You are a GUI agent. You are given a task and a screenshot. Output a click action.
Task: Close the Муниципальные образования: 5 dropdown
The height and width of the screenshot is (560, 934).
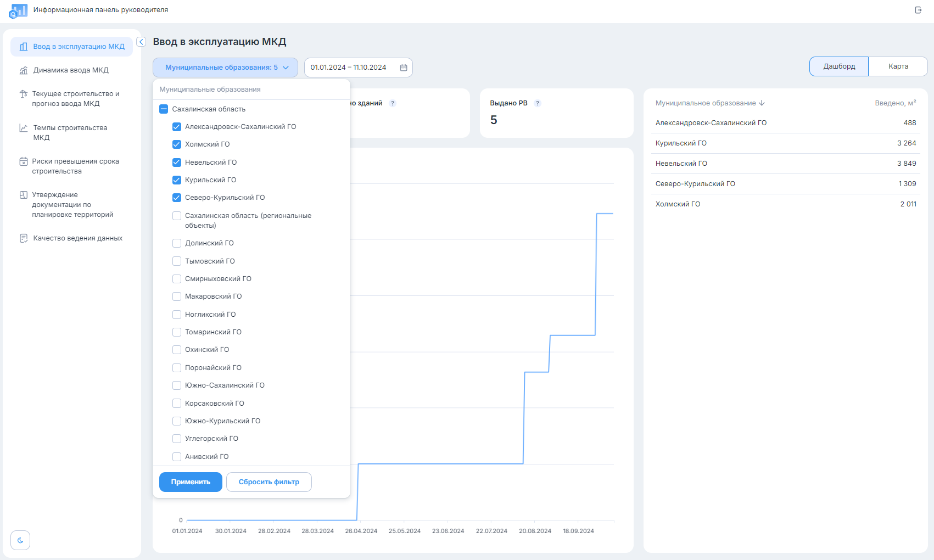point(225,68)
